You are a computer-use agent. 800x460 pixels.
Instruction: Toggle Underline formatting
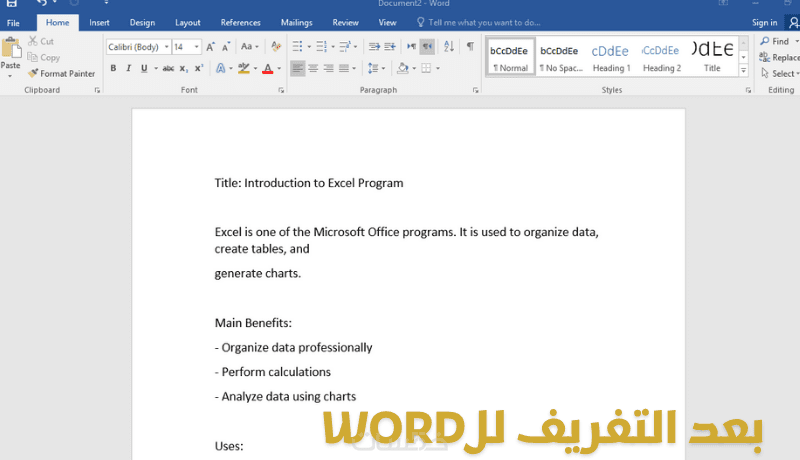point(144,68)
